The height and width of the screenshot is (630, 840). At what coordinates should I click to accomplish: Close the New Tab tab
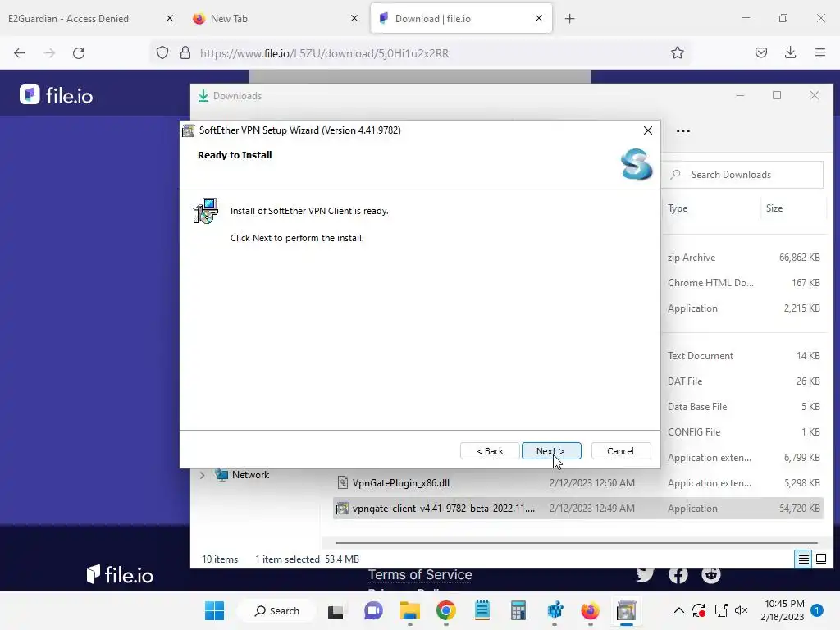(354, 18)
